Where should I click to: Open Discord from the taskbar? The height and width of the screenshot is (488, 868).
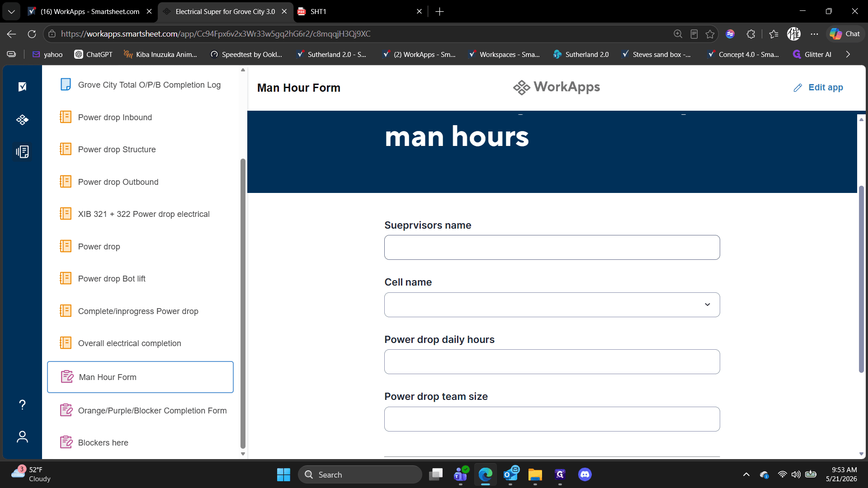[x=585, y=474]
